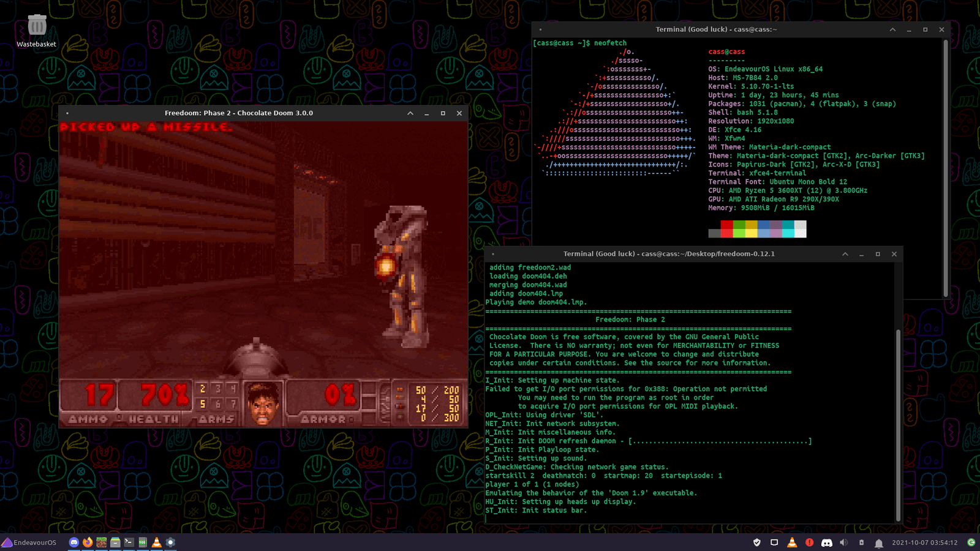
Task: Click the battery power manager tray icon
Action: point(861,542)
